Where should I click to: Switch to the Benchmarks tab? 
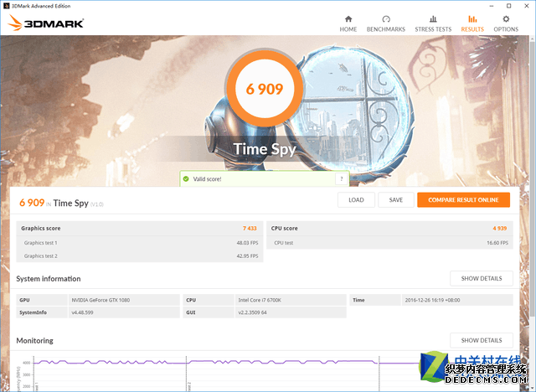click(386, 24)
